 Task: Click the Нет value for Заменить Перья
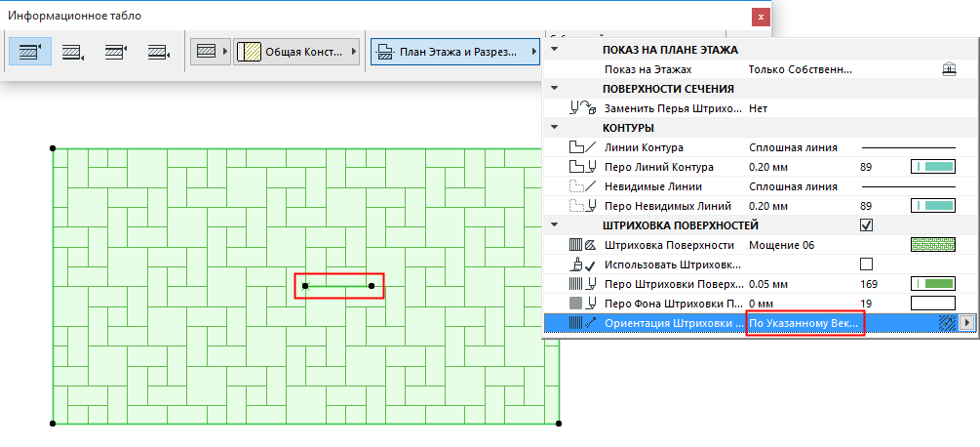[x=758, y=108]
